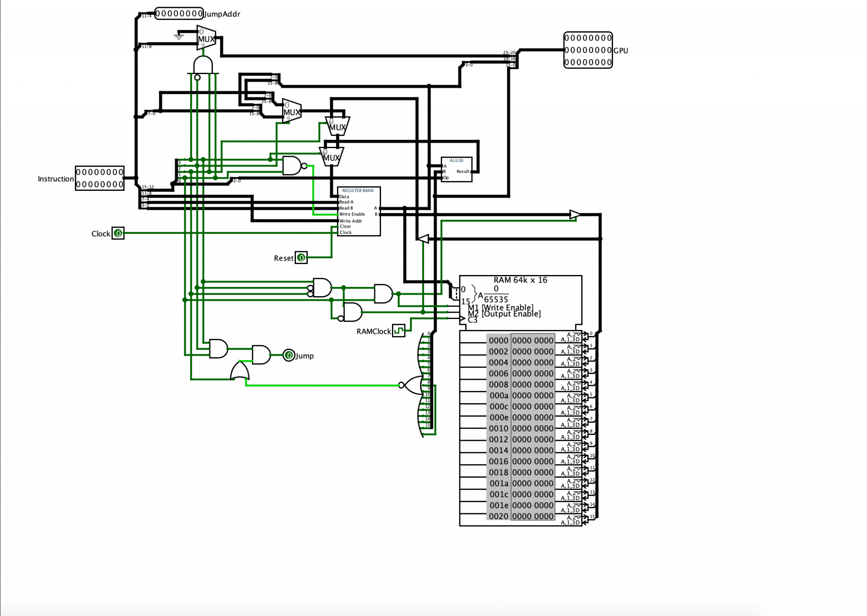Click the ground symbol near top MUX
The height and width of the screenshot is (616, 867).
click(179, 36)
